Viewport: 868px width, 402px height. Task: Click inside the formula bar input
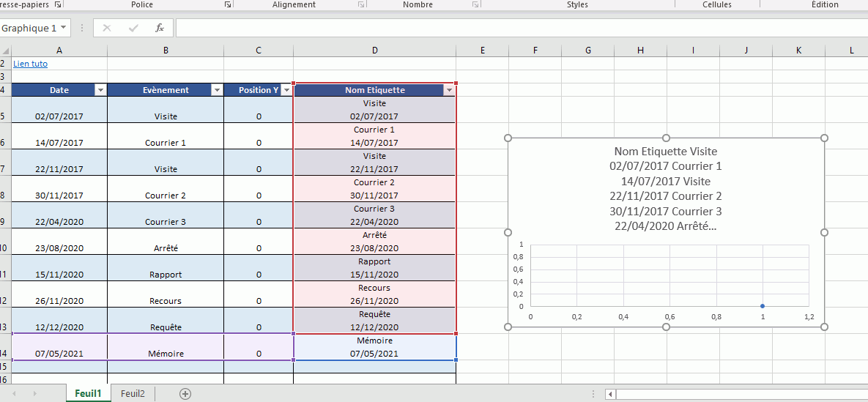tap(513, 28)
